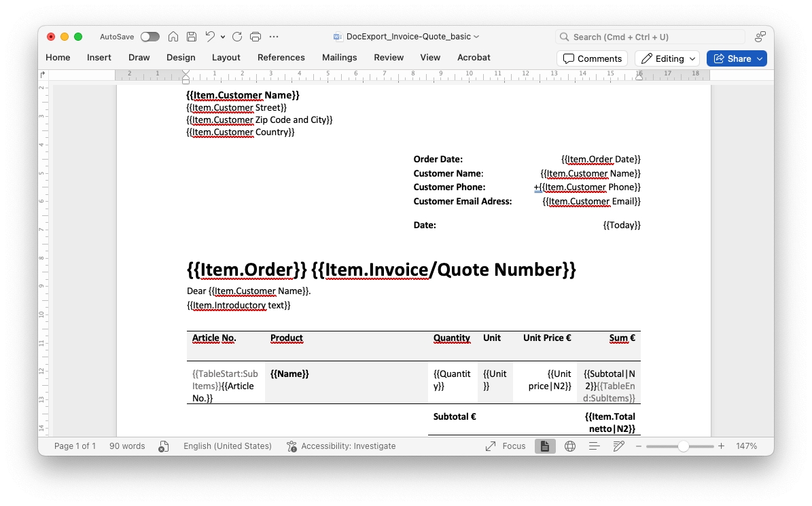This screenshot has height=506, width=812.
Task: Click the Quantity column header
Action: tap(452, 338)
